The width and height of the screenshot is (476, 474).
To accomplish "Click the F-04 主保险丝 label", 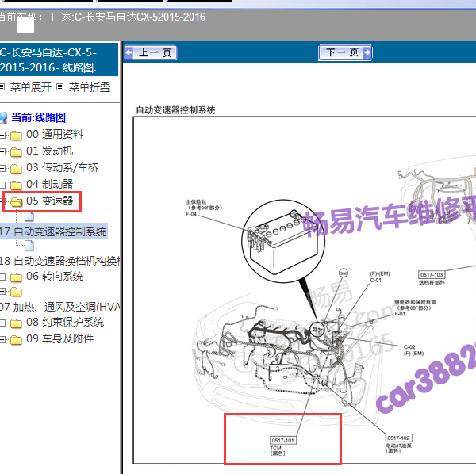I will [204, 208].
